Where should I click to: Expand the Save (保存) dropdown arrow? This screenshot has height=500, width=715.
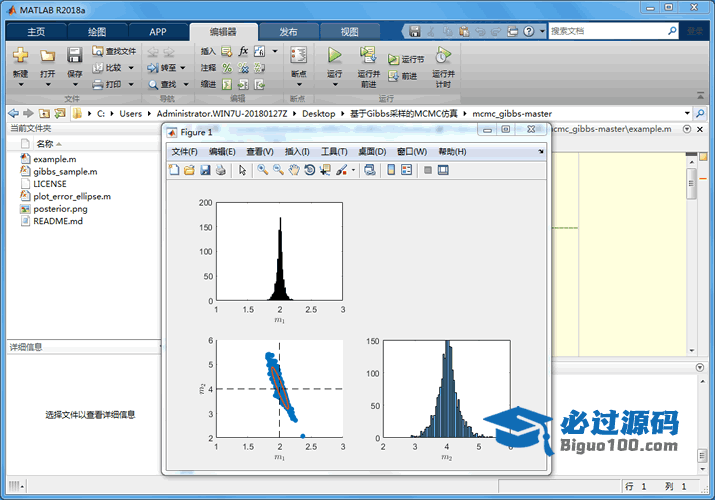tap(75, 85)
